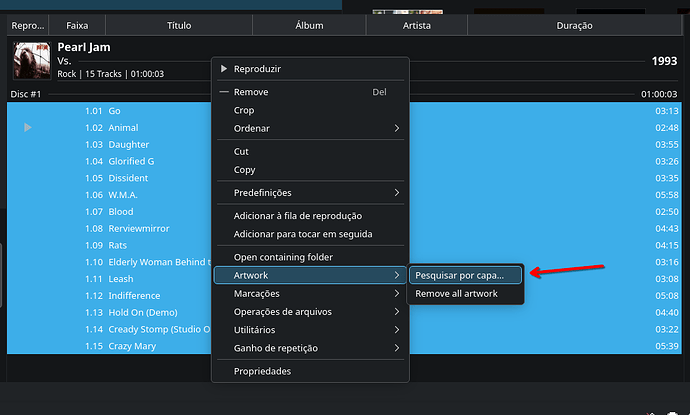
Task: Choose Adicionar à fila de reprodução
Action: tap(297, 216)
